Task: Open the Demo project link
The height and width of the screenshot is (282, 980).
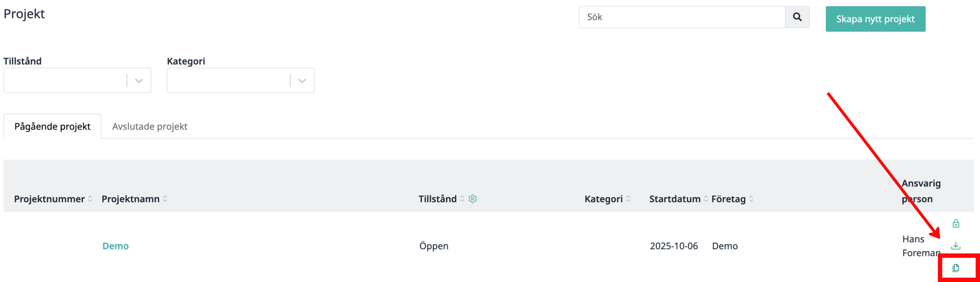Action: [116, 246]
